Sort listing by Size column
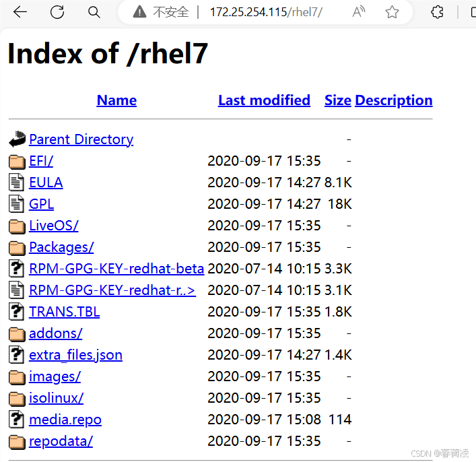This screenshot has width=476, height=462. point(337,100)
